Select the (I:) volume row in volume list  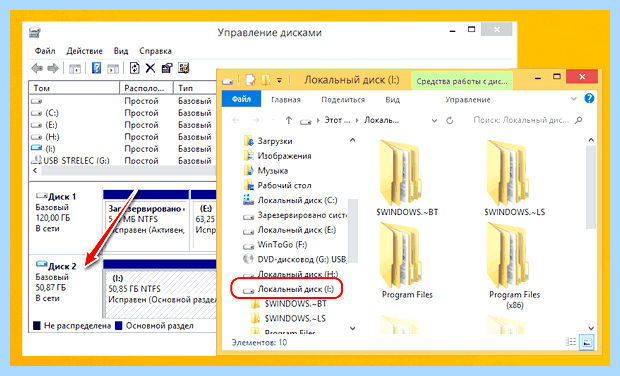(123, 149)
